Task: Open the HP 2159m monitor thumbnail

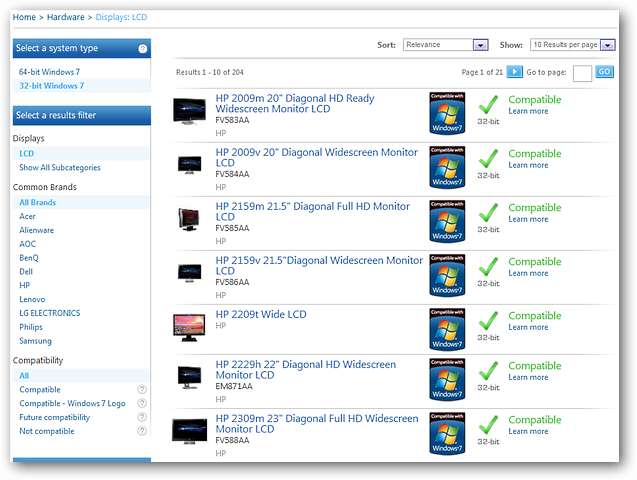Action: (190, 218)
